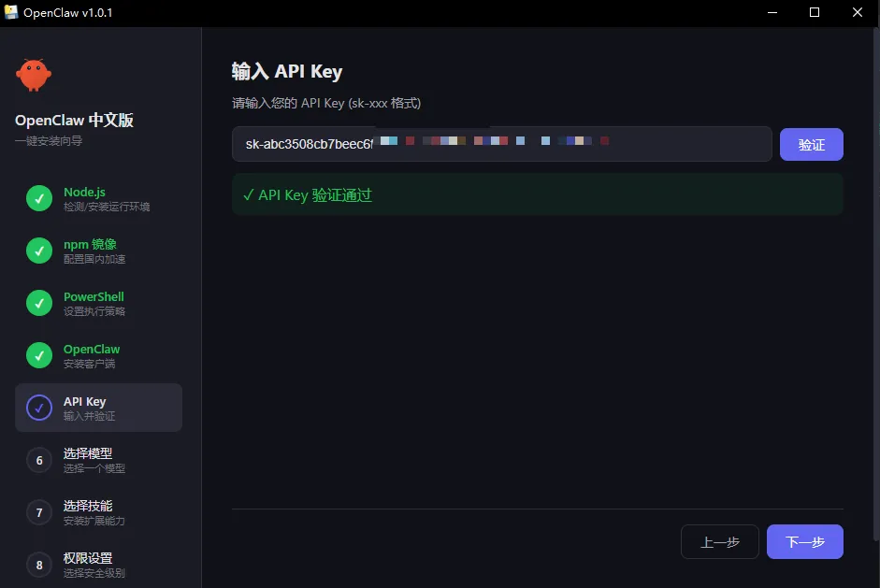Image resolution: width=880 pixels, height=588 pixels.
Task: Click the 检测/安装运行环境 description text
Action: coord(107,207)
